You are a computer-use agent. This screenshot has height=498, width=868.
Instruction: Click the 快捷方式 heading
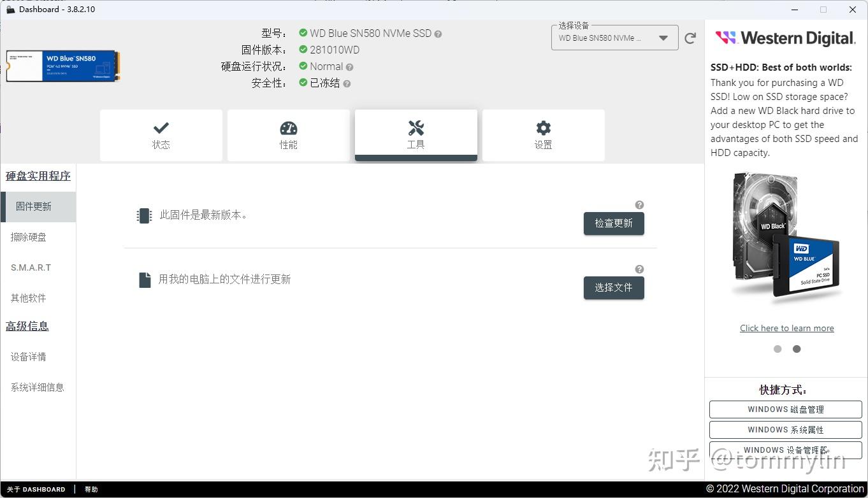coord(783,390)
